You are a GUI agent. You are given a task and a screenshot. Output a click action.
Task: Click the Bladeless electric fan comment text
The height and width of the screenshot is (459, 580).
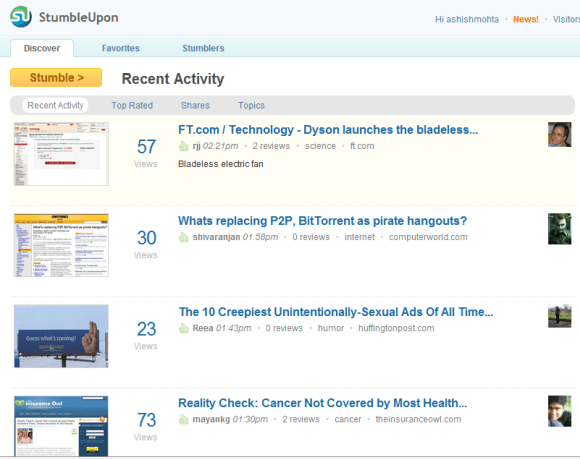[221, 164]
